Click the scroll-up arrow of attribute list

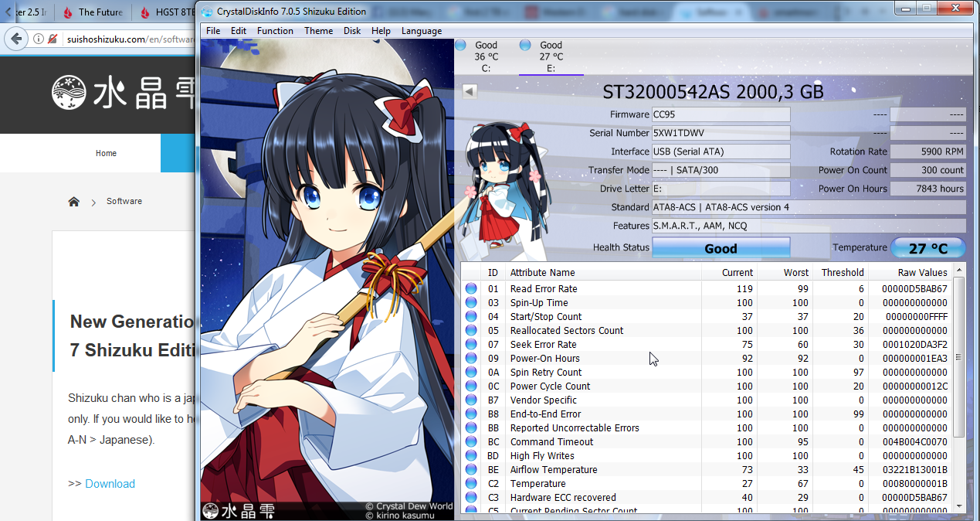coord(959,271)
